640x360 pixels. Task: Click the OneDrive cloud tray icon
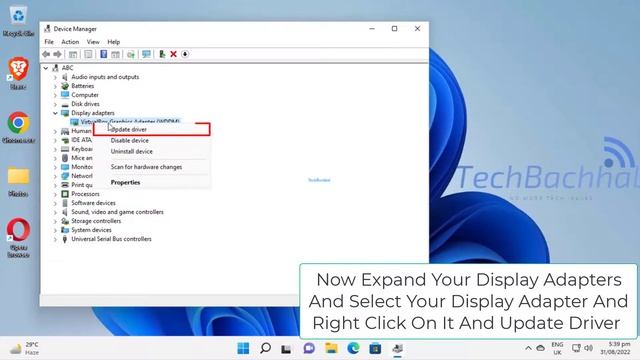click(540, 348)
